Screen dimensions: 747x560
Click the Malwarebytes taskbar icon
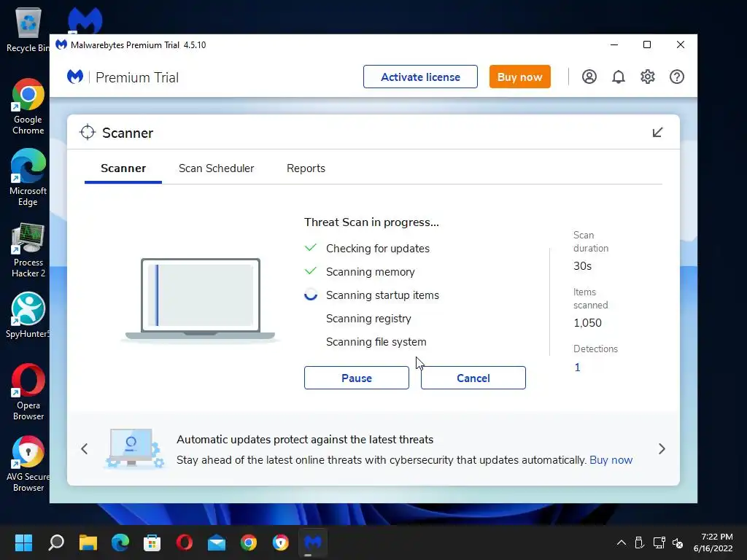click(x=313, y=542)
